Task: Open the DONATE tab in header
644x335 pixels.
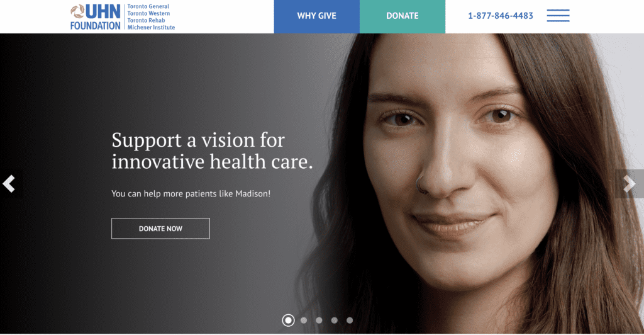Action: [402, 16]
